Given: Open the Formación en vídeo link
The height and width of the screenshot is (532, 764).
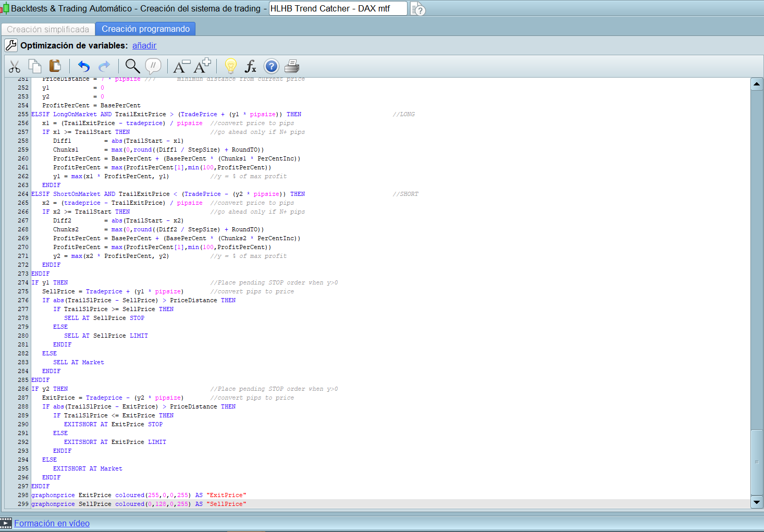Looking at the screenshot, I should 52,523.
